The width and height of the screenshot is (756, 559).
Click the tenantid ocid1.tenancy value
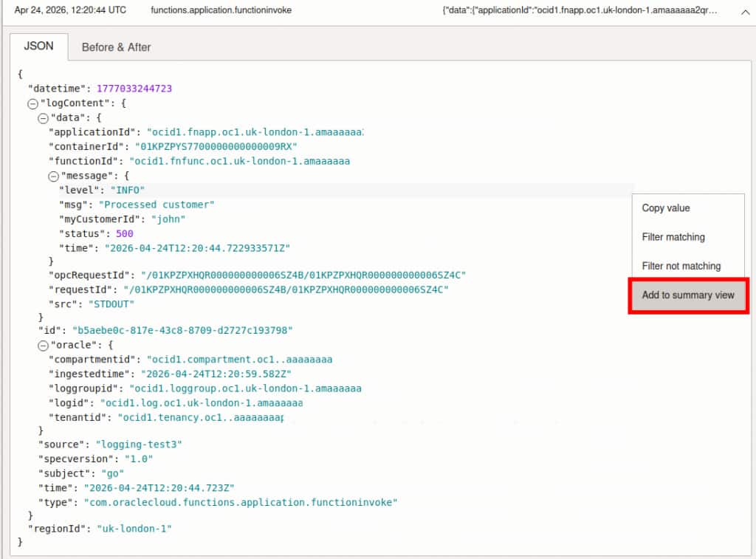201,418
